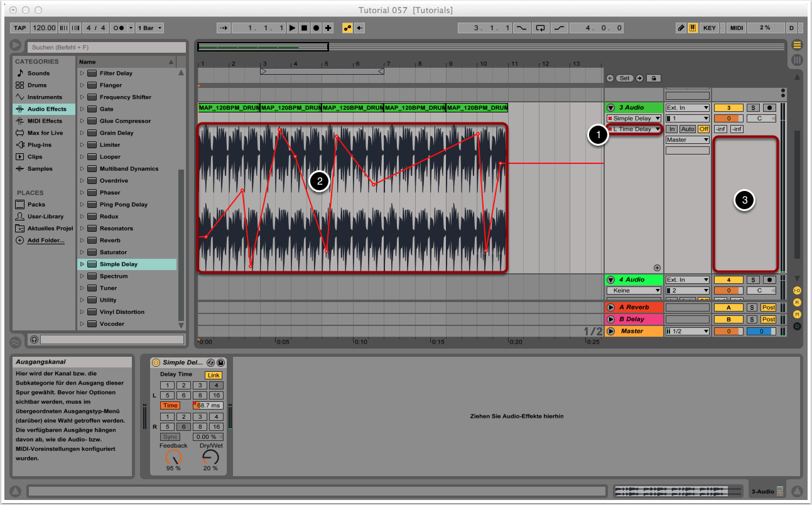Click the Stop button in transport
812x505 pixels.
coord(304,28)
